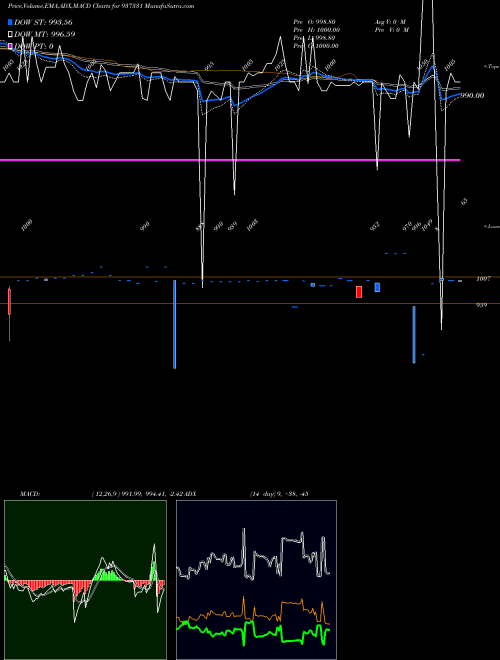Click the magenta DOW PT legend swatch
Viewport: 500px width, 660px height.
10,46
